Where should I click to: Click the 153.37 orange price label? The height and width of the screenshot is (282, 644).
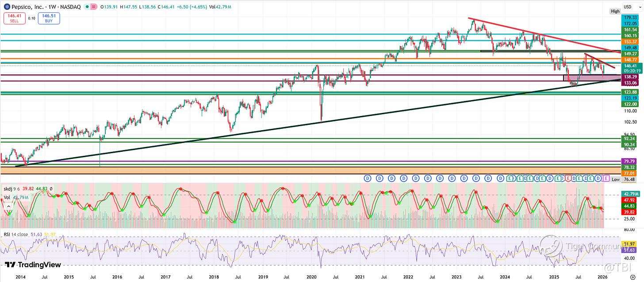(630, 41)
